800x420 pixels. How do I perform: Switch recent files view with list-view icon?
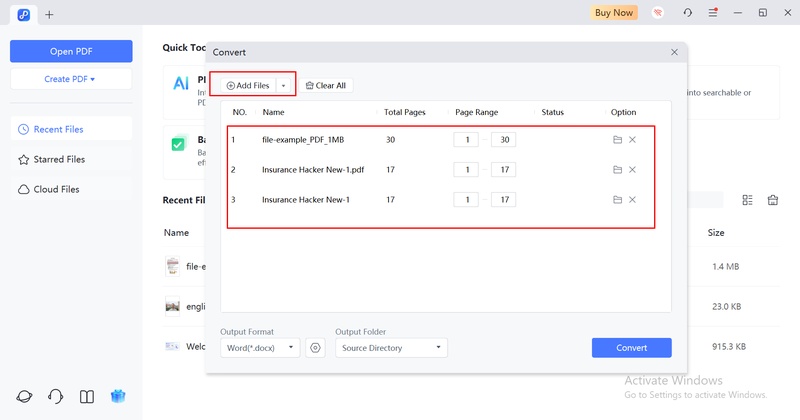click(747, 200)
